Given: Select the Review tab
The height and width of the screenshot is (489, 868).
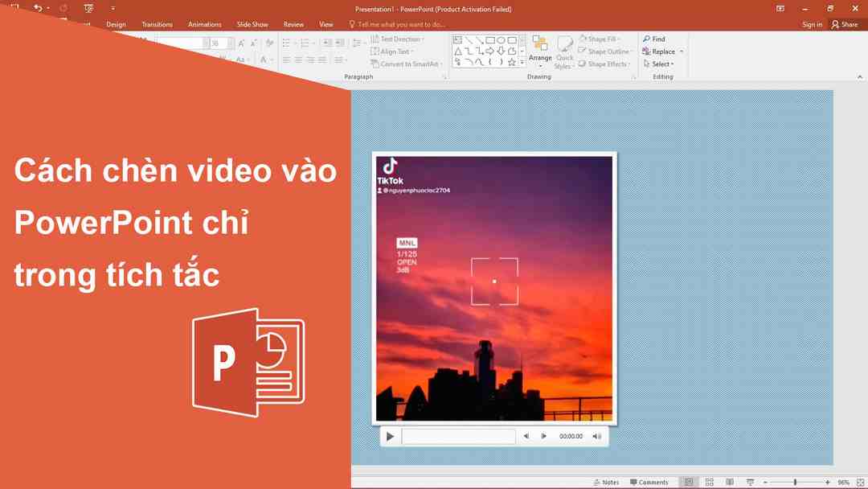Looking at the screenshot, I should [x=293, y=24].
